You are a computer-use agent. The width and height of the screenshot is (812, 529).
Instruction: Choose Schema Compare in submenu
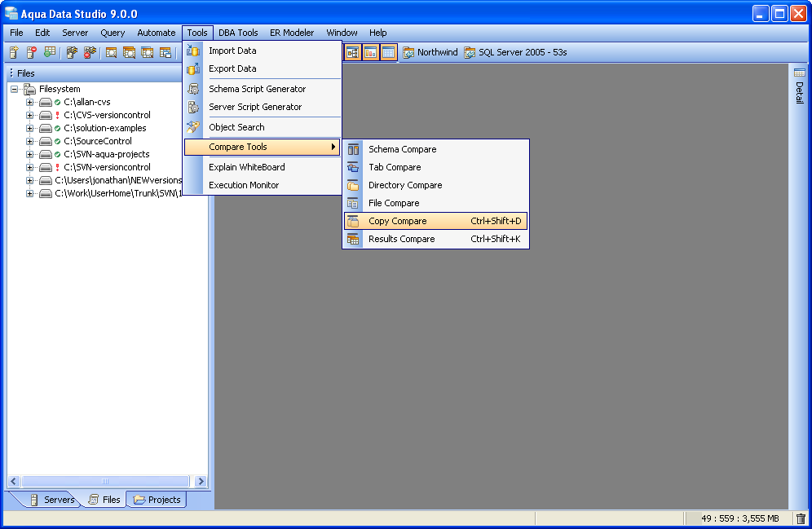coord(435,149)
